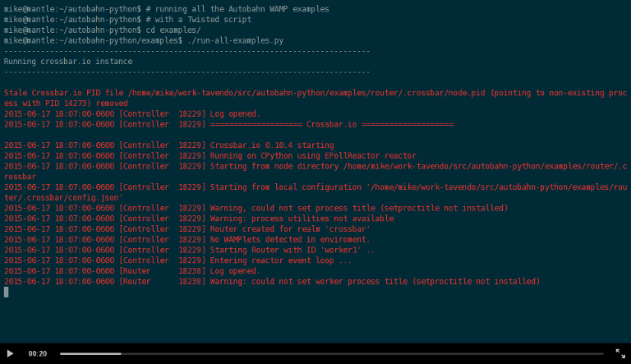Click 'Running on CPython using EPollReactor' line
This screenshot has height=364, width=631.
coord(210,156)
